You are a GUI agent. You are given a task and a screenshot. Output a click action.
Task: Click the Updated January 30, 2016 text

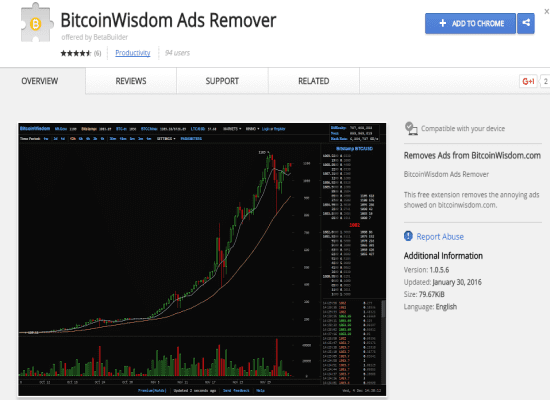443,282
